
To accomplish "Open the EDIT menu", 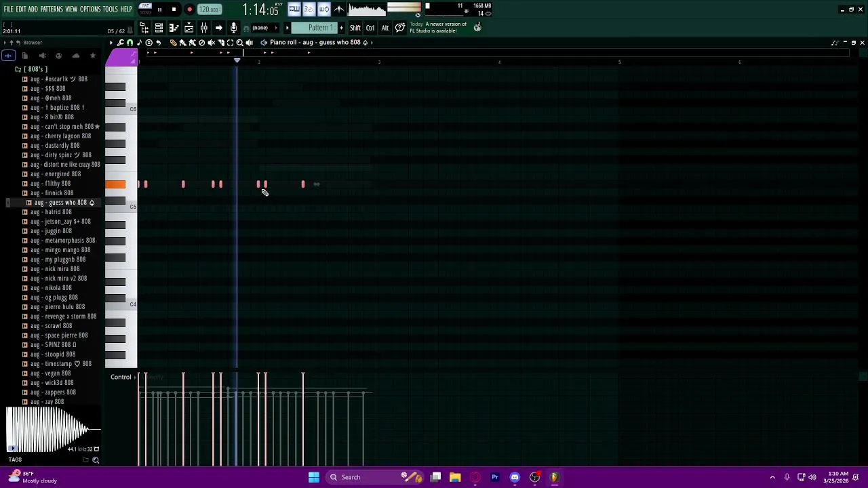I will [x=21, y=9].
